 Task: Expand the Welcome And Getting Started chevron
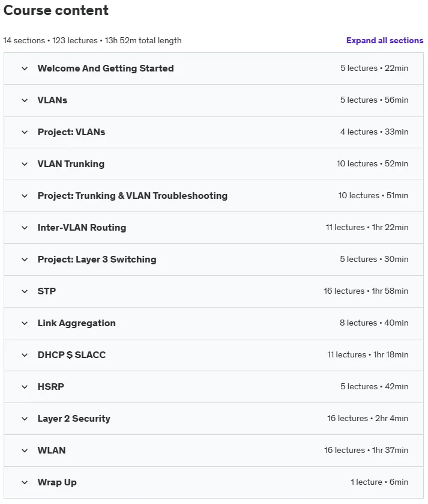pos(25,68)
